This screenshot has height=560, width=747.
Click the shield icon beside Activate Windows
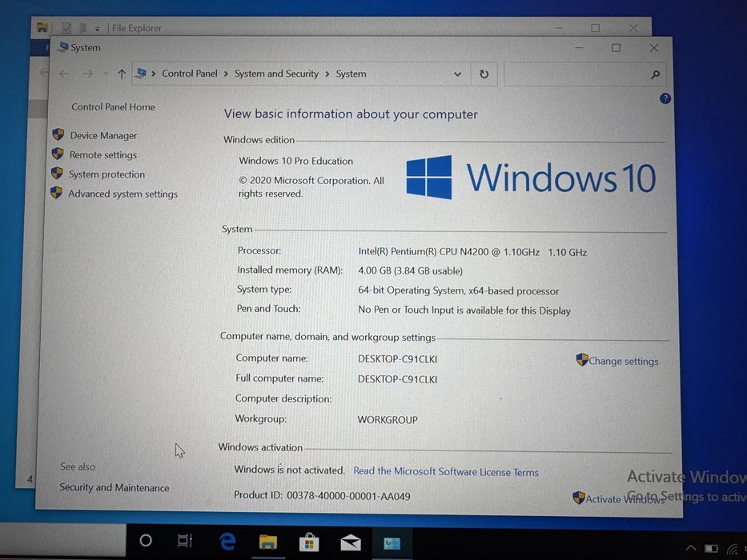coord(579,498)
